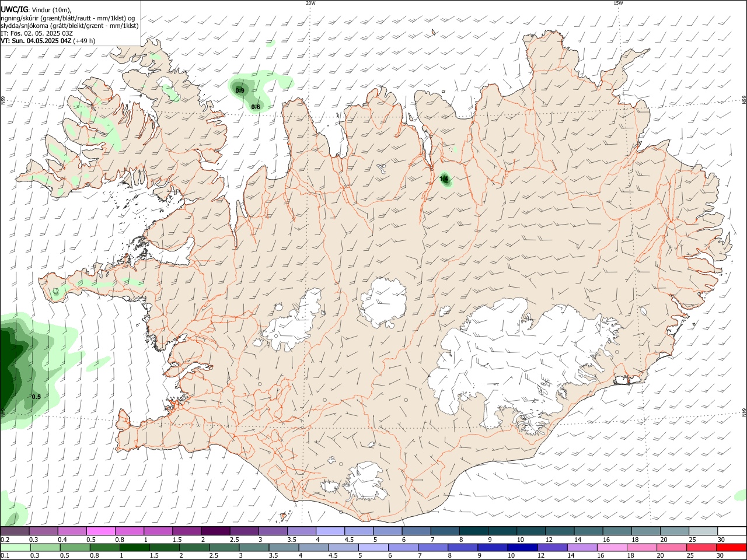747x560 pixels.
Task: Click the palest green swatch above 0.1 in lower scale
Action: point(16,547)
